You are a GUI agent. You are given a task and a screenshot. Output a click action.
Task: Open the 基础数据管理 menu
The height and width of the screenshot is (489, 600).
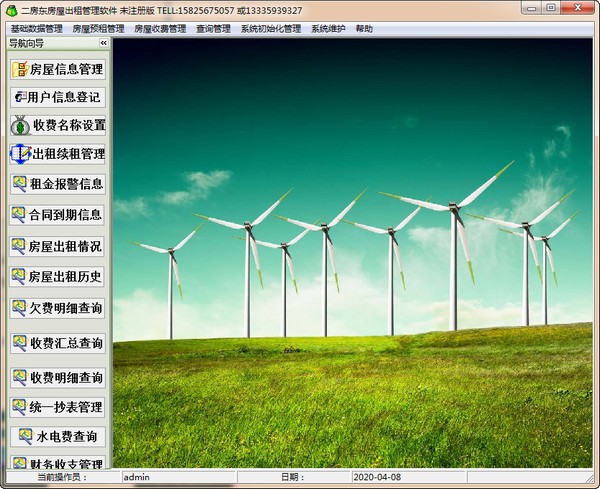tap(36, 29)
